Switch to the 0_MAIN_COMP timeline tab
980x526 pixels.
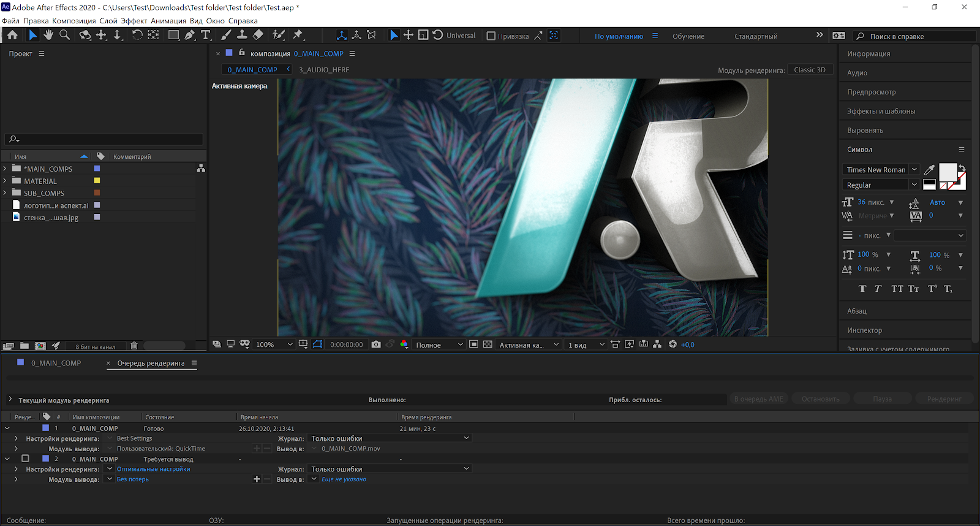(56, 363)
